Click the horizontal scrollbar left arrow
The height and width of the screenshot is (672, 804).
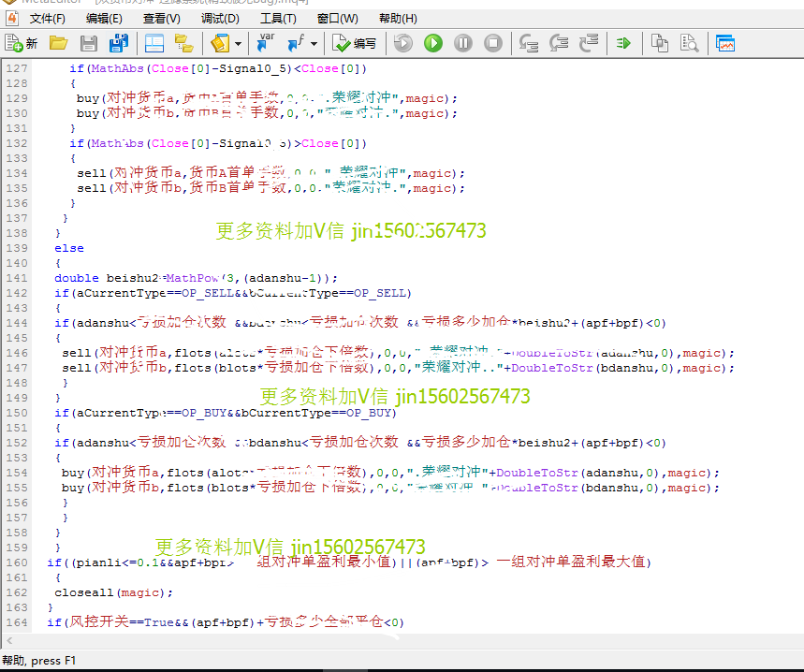click(9, 641)
